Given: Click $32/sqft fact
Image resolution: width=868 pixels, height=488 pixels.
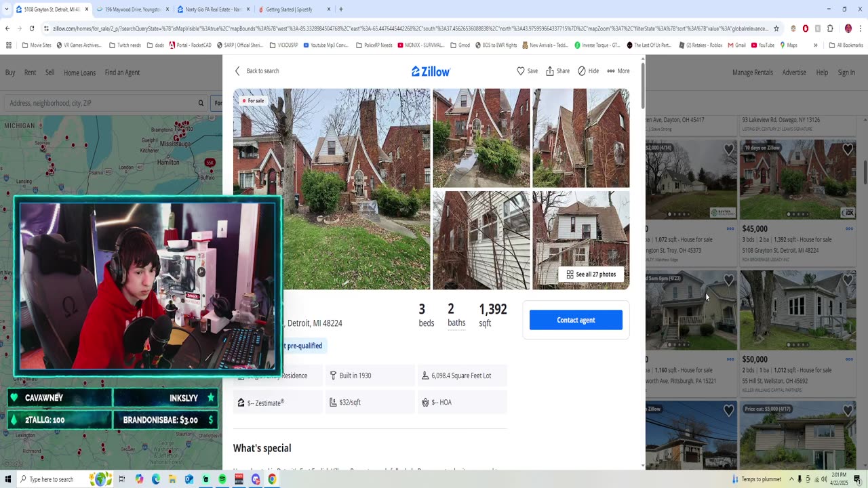Looking at the screenshot, I should coord(370,403).
